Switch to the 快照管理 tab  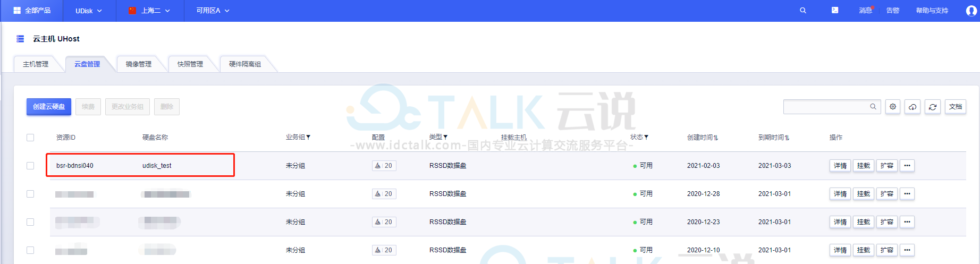coord(190,64)
